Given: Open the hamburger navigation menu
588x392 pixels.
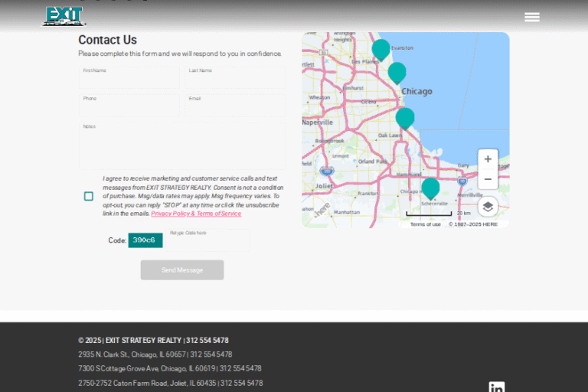Looking at the screenshot, I should click(531, 18).
